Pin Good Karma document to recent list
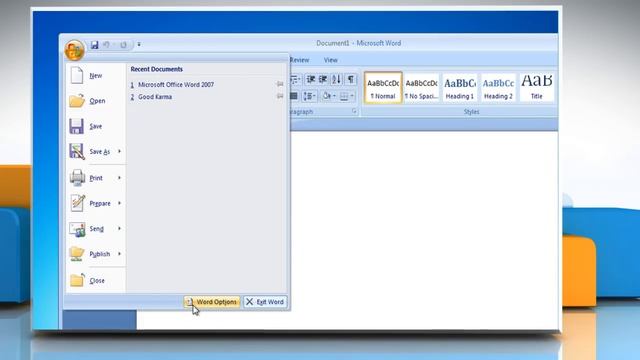This screenshot has width=640, height=360. click(280, 96)
